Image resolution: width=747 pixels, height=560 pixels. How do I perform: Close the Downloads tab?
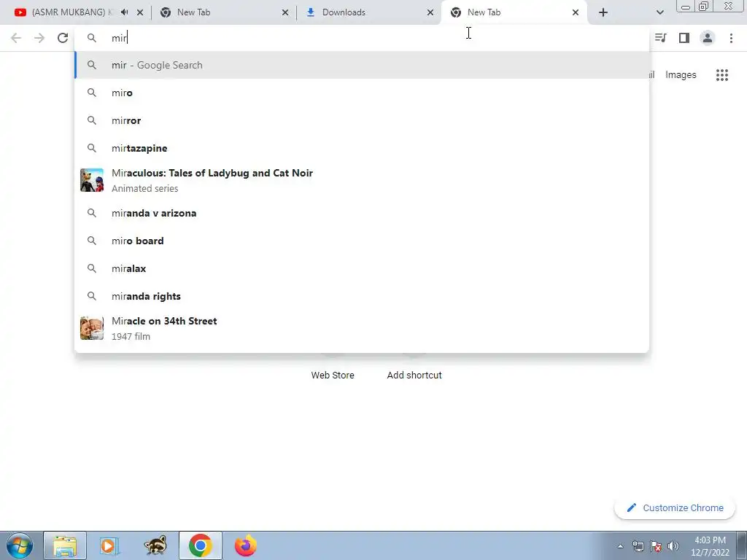[x=430, y=12]
